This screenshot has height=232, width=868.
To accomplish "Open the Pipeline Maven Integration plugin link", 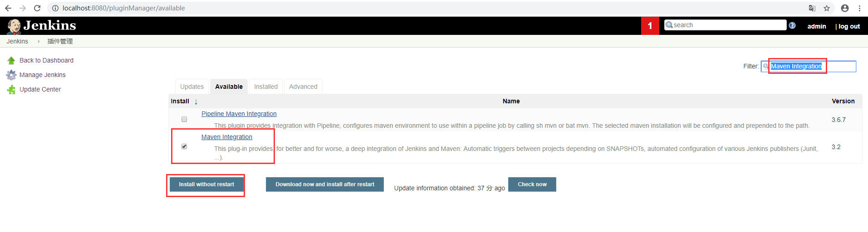I will pos(239,114).
